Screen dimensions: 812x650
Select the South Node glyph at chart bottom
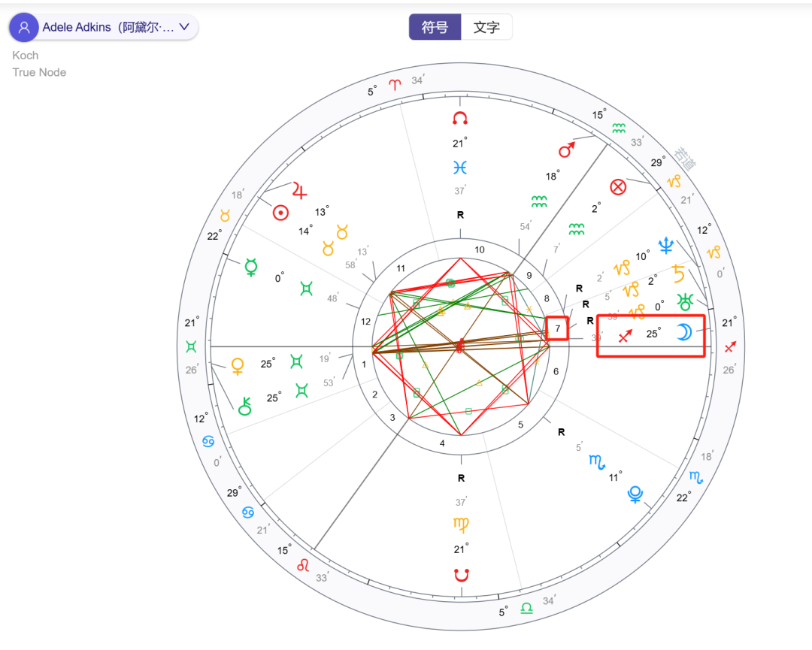click(462, 575)
